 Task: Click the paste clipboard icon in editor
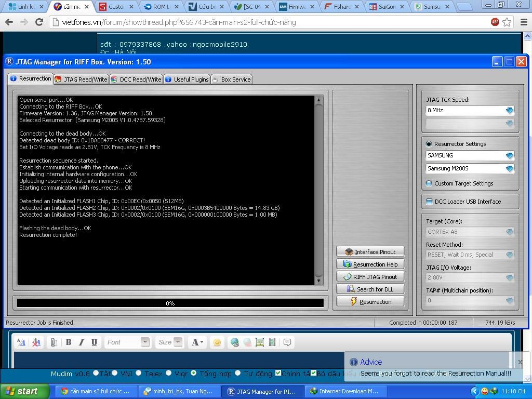(x=54, y=342)
